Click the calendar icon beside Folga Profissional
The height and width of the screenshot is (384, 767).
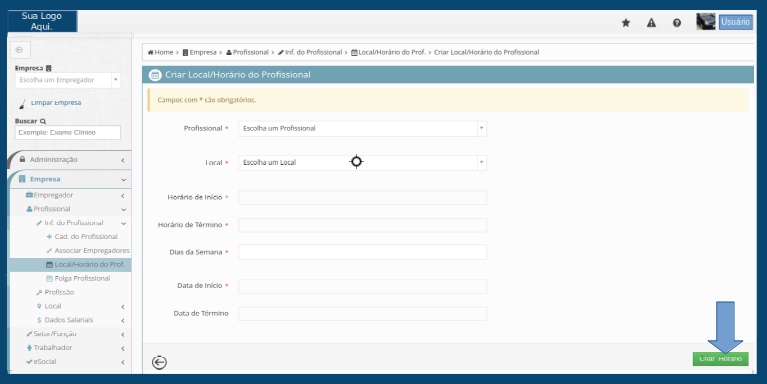[x=49, y=278]
